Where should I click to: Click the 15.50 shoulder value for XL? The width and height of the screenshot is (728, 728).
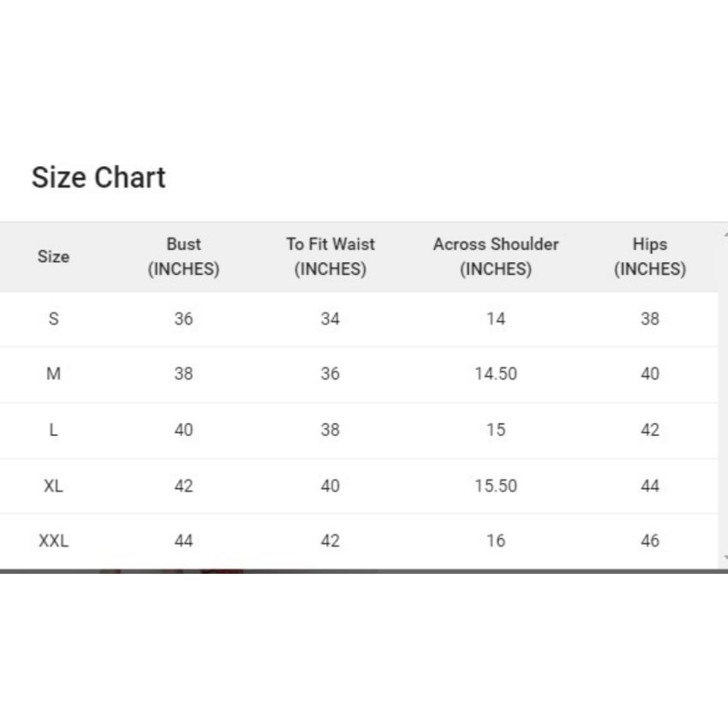pos(495,486)
